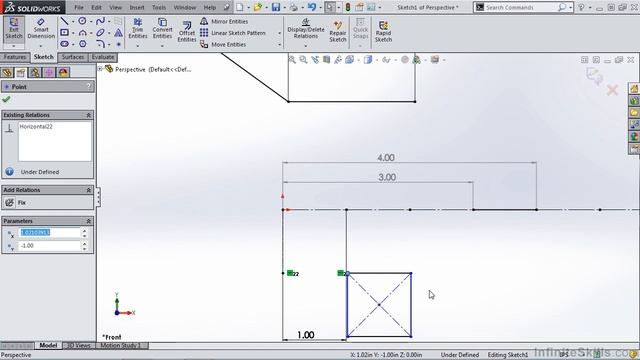The image size is (640, 360).
Task: Switch to the Features tab
Action: (x=15, y=57)
